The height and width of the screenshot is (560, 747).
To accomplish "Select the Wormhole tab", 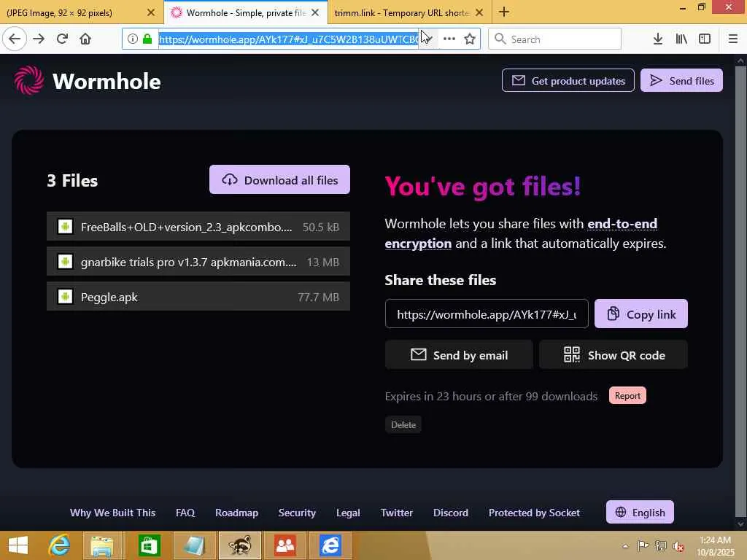I will [x=245, y=13].
